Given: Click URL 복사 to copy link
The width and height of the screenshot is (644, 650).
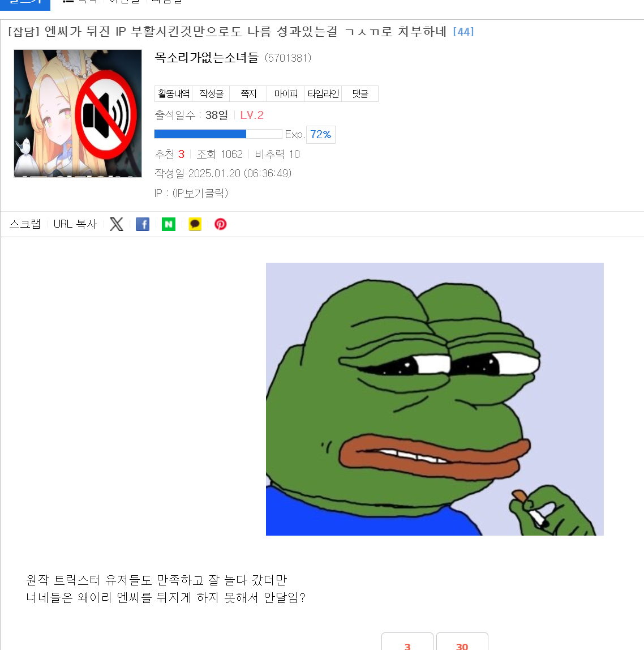Looking at the screenshot, I should 75,224.
